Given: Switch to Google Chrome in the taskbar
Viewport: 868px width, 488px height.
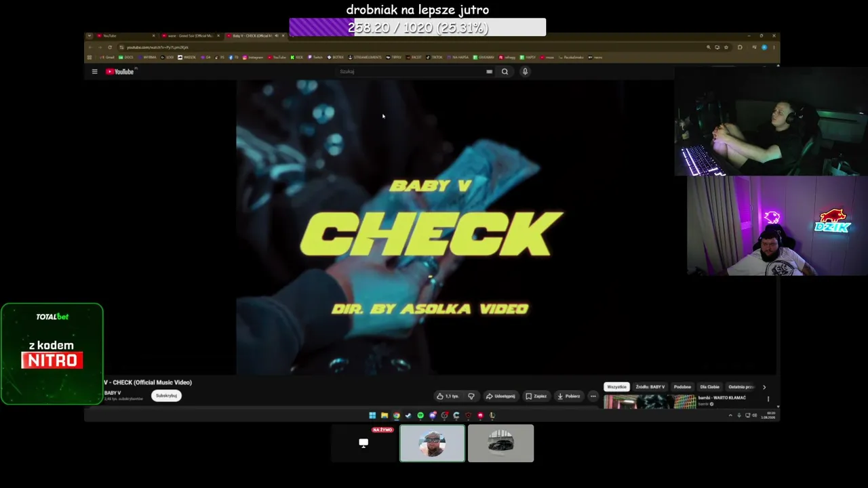Looking at the screenshot, I should tap(397, 415).
